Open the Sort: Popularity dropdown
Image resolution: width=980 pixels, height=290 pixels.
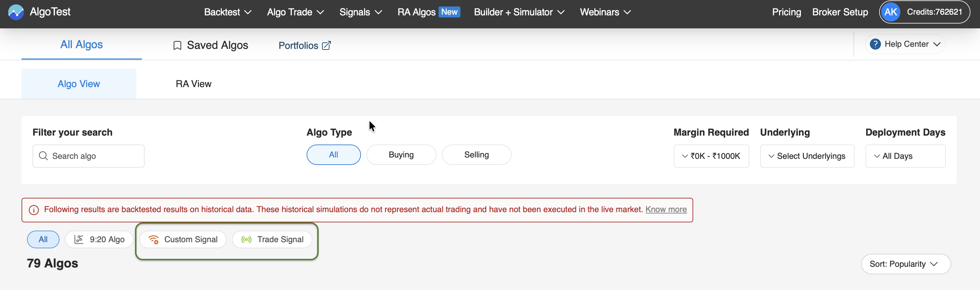pos(906,264)
